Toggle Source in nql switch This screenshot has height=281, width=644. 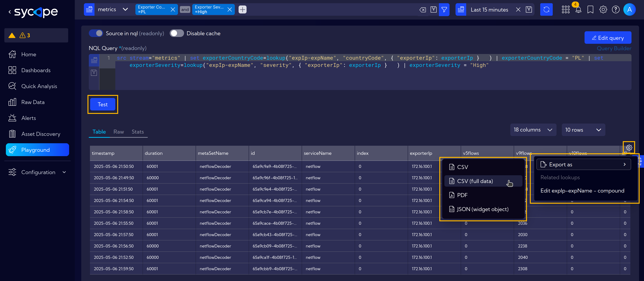96,33
